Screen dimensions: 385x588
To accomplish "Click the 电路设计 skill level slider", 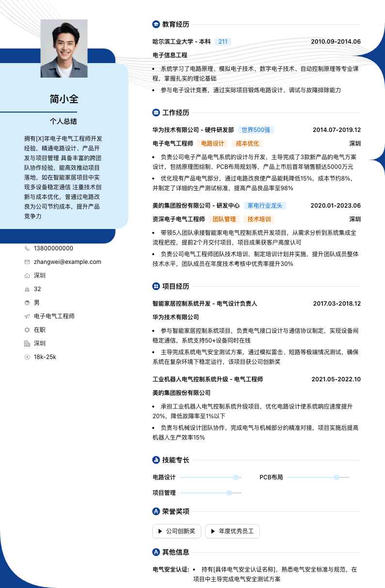I will [210, 477].
